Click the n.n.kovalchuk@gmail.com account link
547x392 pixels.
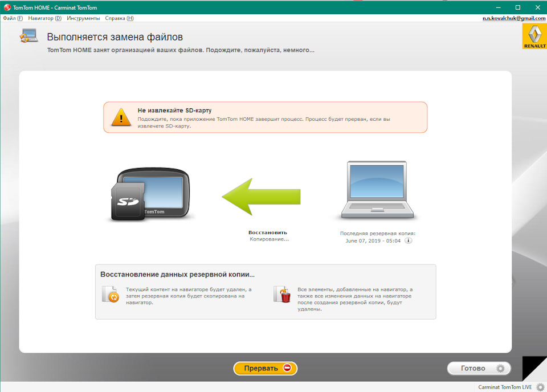(514, 18)
